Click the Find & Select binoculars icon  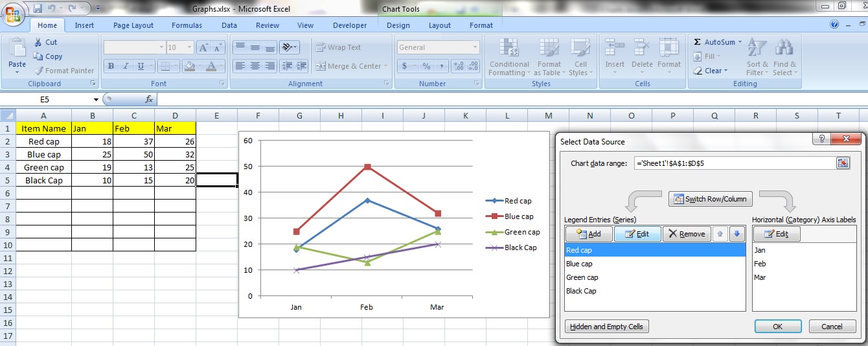[784, 49]
